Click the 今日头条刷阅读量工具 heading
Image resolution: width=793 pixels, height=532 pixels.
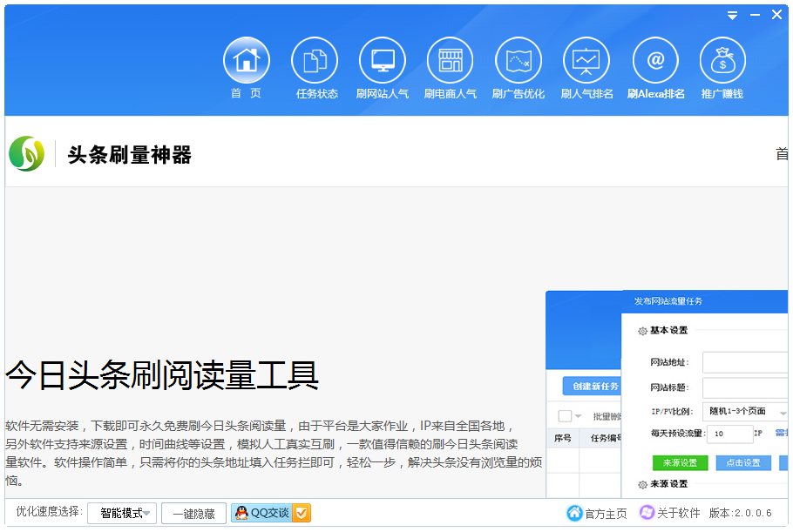click(x=162, y=376)
